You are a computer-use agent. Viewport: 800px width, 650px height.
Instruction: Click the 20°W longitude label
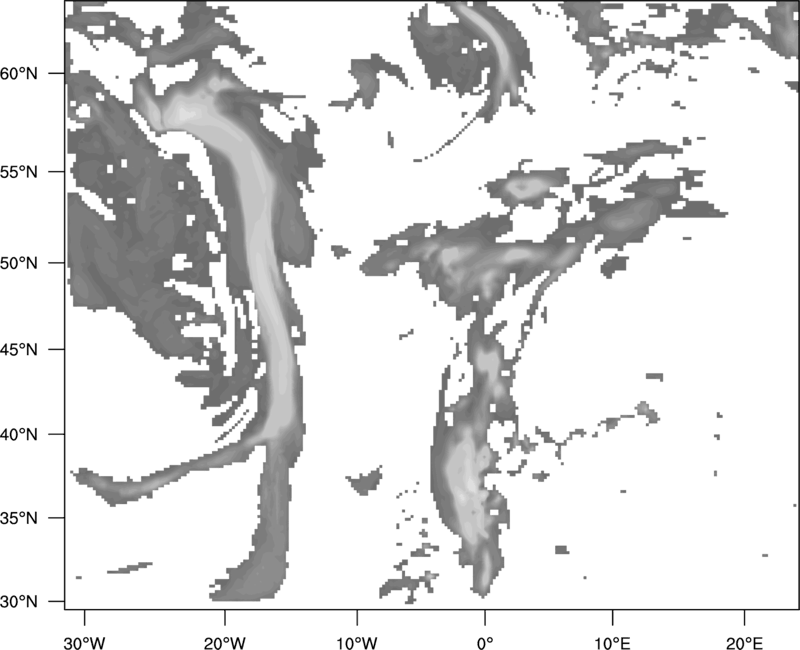[x=224, y=643]
